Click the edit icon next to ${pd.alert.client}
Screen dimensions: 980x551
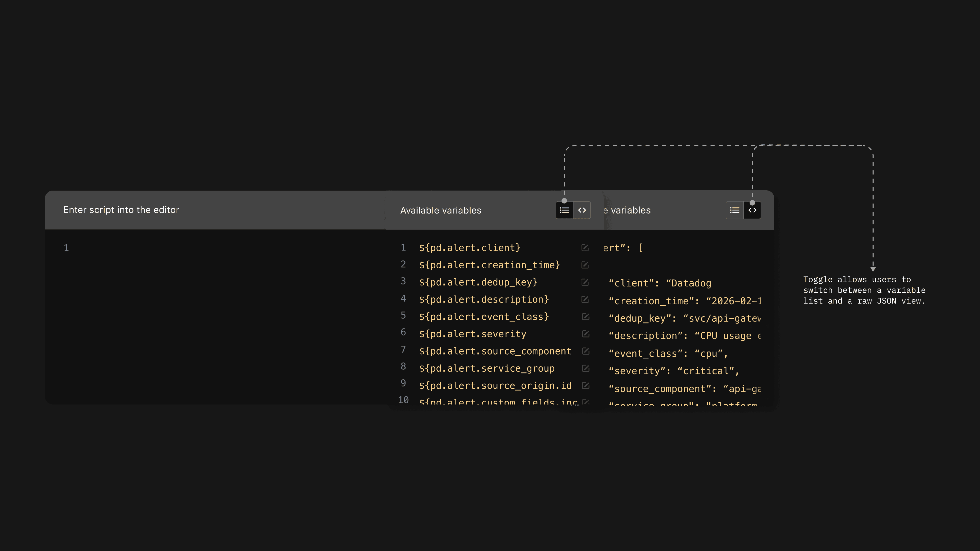click(x=585, y=247)
